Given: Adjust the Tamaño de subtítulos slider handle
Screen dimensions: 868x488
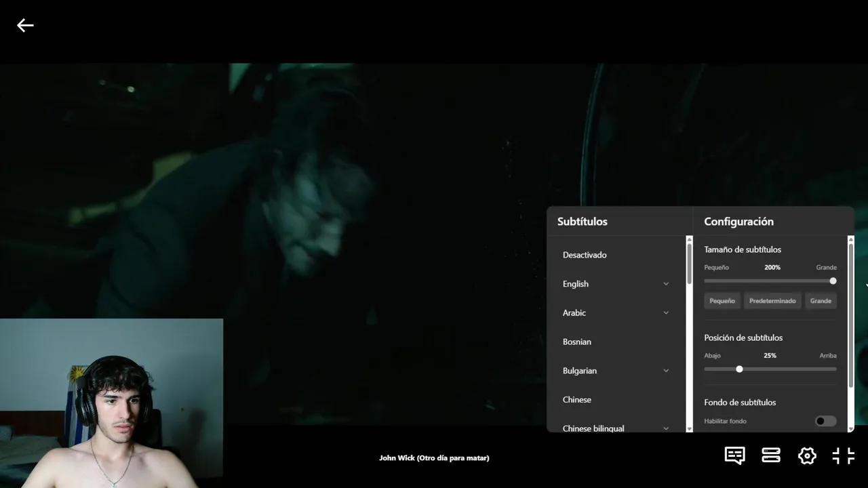Looking at the screenshot, I should (x=833, y=281).
